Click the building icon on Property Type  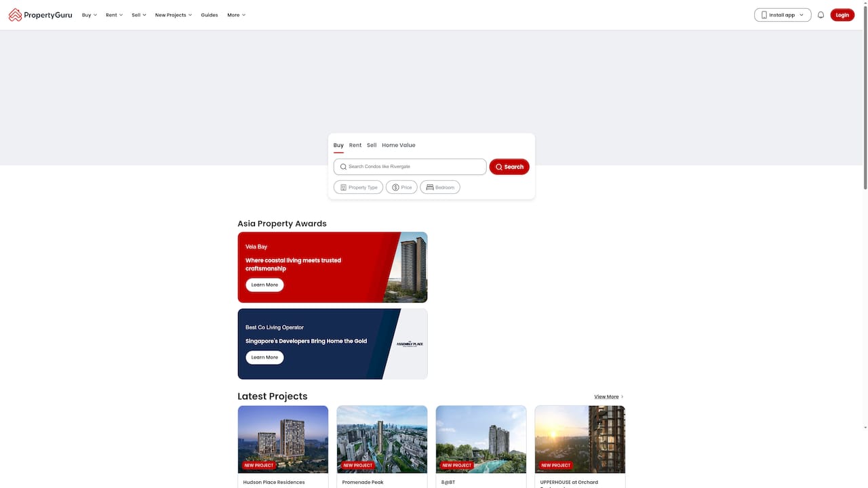point(343,188)
